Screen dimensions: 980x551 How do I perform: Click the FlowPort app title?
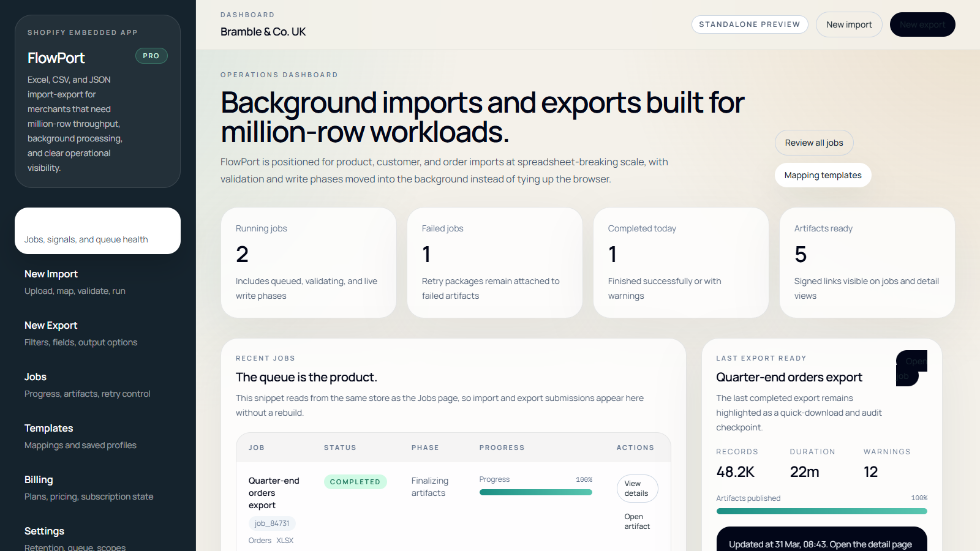[56, 58]
